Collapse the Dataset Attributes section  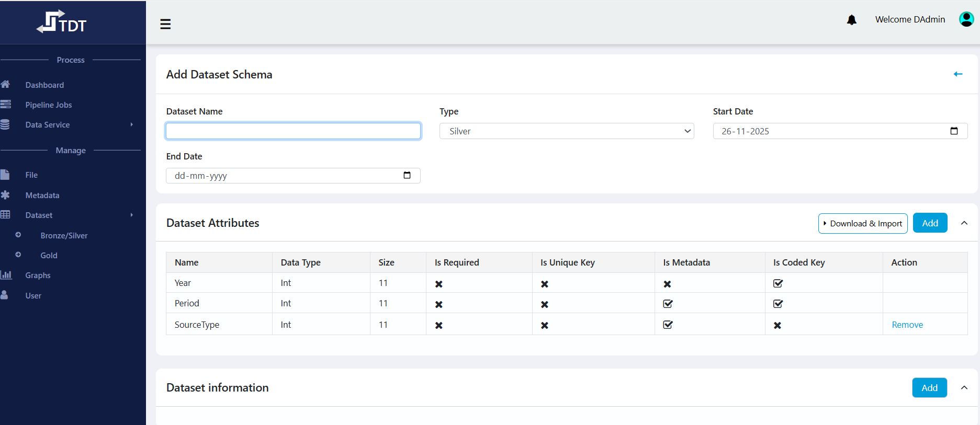click(x=964, y=223)
